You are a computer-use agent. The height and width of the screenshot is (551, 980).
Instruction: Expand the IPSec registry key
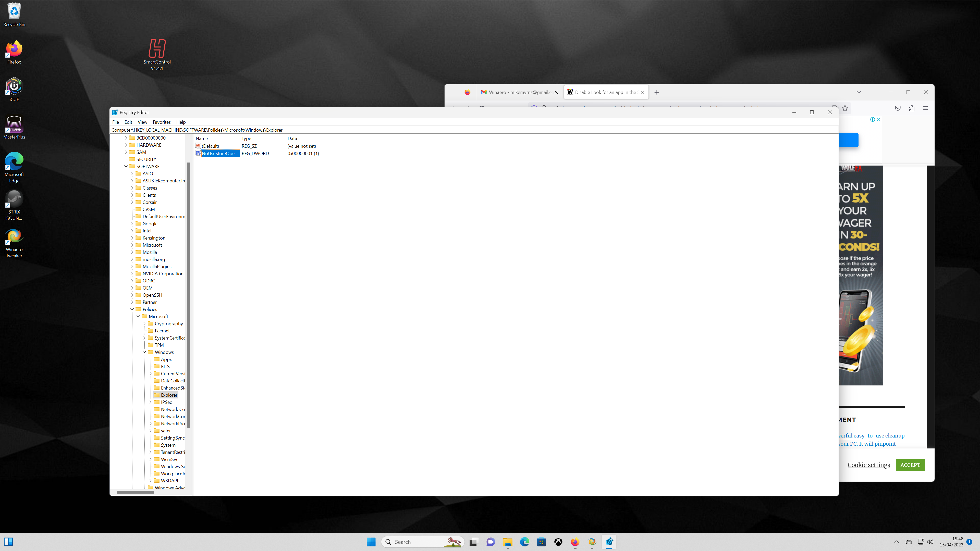click(x=150, y=402)
